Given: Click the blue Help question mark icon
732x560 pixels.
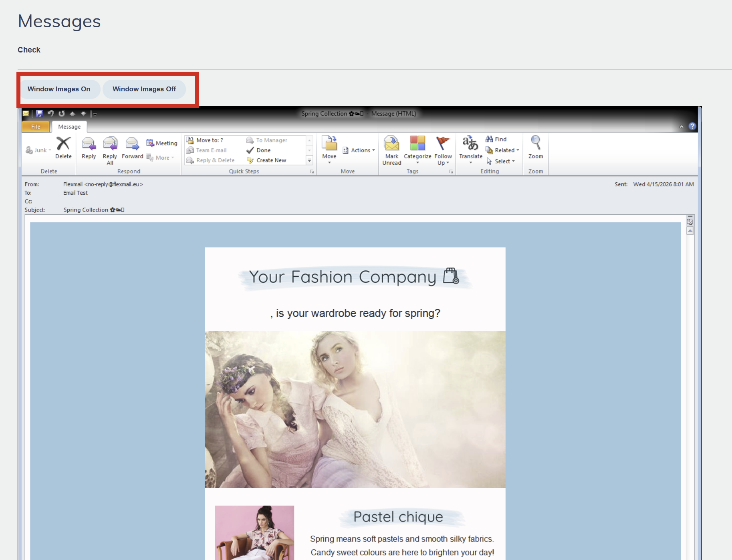Looking at the screenshot, I should pos(692,126).
